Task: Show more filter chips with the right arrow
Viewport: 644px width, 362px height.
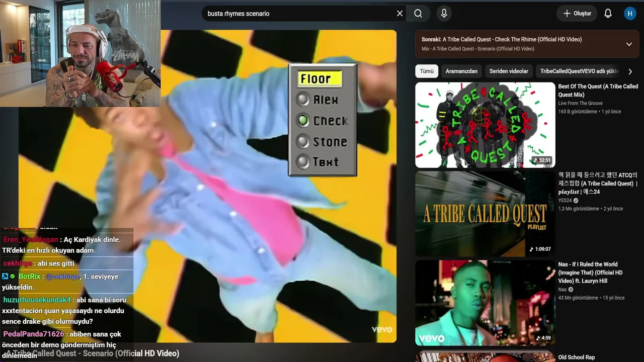Action: pyautogui.click(x=630, y=71)
